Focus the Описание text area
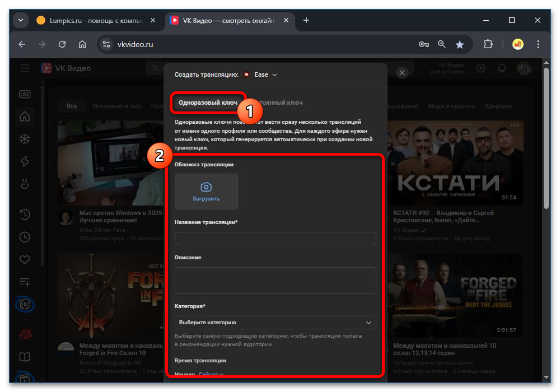 pos(275,280)
